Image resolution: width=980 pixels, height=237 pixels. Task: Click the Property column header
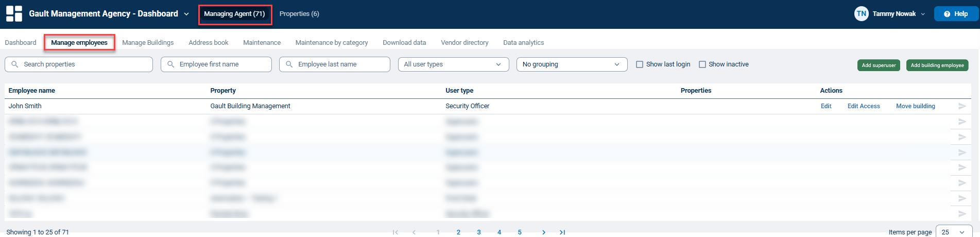coord(223,91)
